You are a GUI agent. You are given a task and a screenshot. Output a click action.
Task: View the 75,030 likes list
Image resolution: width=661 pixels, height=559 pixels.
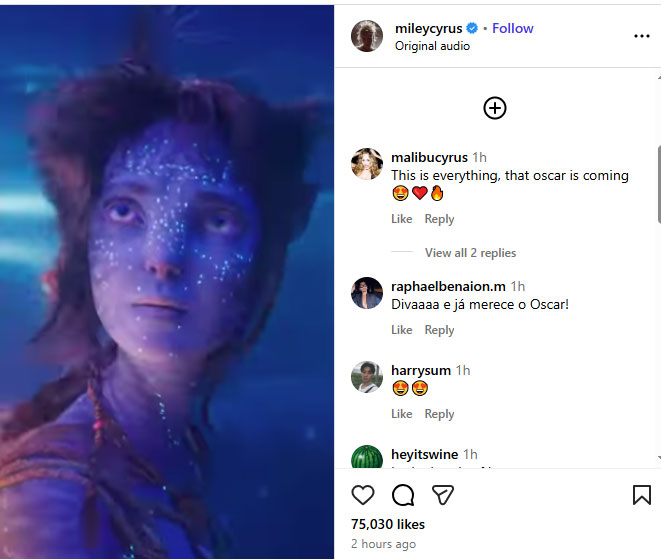(x=388, y=524)
